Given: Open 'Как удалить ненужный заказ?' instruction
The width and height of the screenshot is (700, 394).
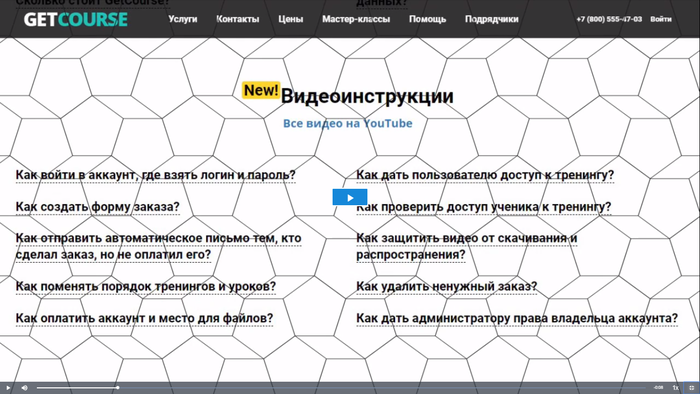Looking at the screenshot, I should point(446,286).
